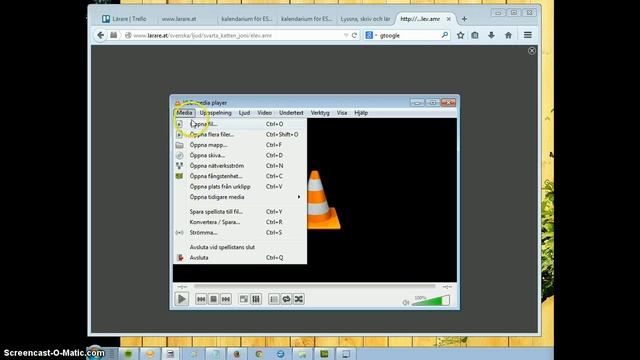This screenshot has width=640, height=360.
Task: Select Öppna mapp... menu entry
Action: [240, 145]
